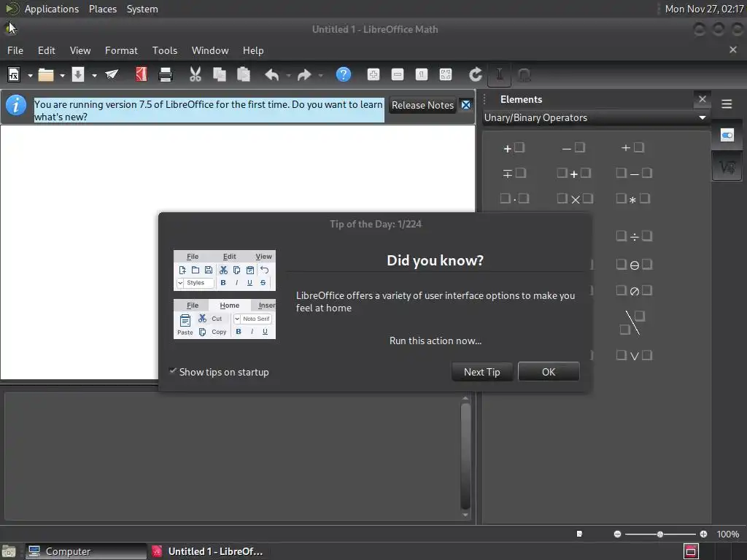The image size is (747, 560).
Task: Insert the circled slash operator element
Action: click(x=634, y=291)
